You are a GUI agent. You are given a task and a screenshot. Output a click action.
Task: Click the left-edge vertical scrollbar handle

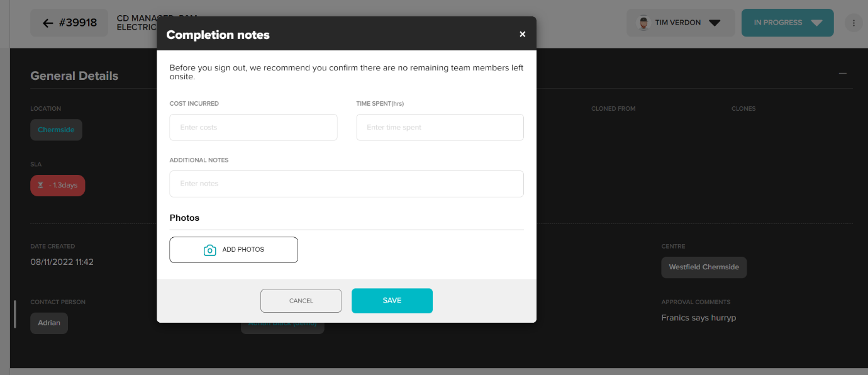(x=14, y=314)
